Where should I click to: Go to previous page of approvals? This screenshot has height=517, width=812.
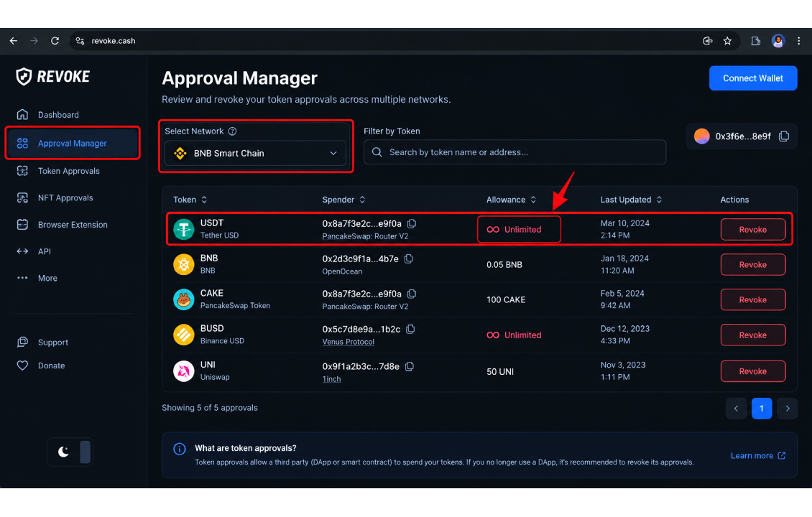point(736,409)
